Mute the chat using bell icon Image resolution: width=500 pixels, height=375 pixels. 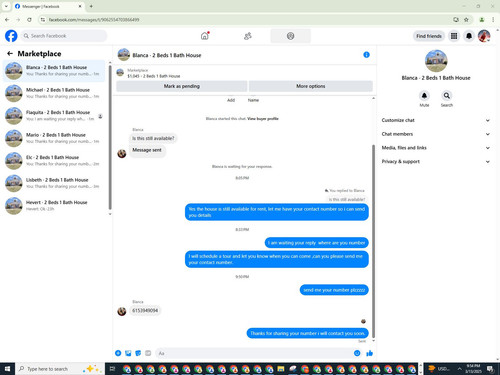(424, 96)
